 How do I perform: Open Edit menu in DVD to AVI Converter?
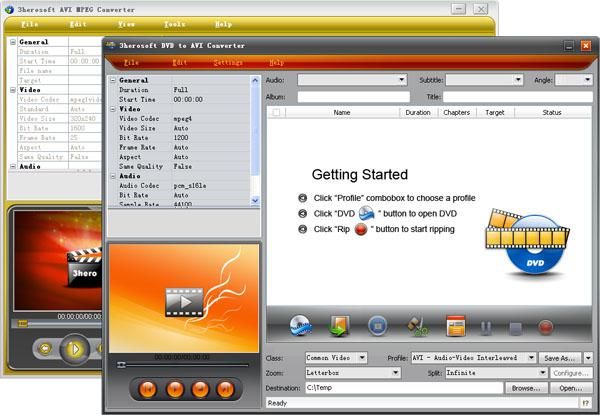[179, 62]
